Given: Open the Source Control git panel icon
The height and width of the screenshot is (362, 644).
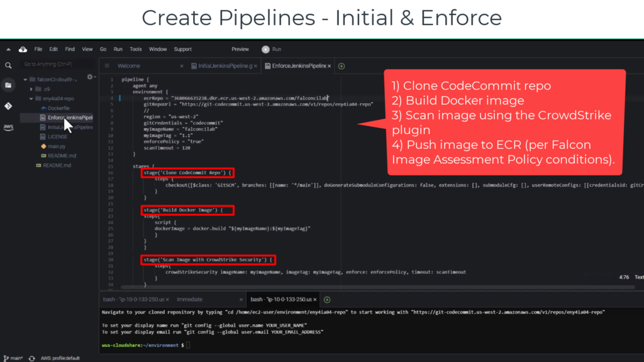Looking at the screenshot, I should pyautogui.click(x=8, y=106).
